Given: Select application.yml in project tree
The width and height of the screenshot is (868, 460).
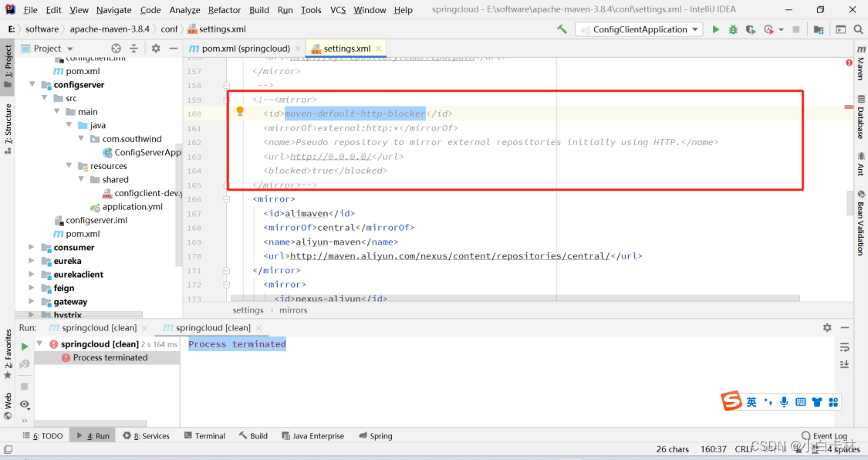Looking at the screenshot, I should 132,207.
